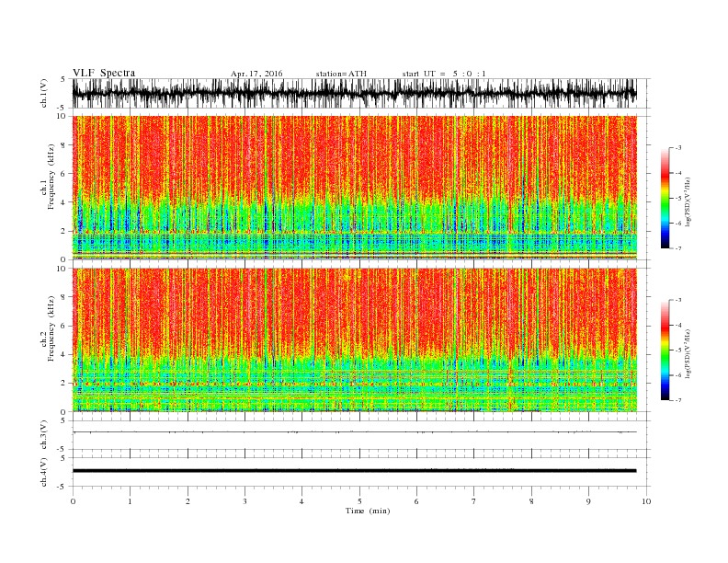Viewport: 728px width, 563px height.
Task: Click the ch.3(V) axis label
Action: point(44,435)
